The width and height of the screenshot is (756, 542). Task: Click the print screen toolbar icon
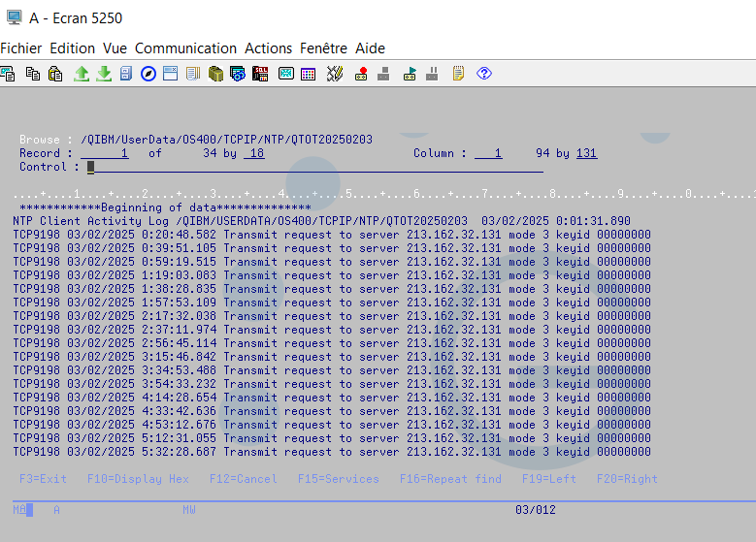coord(8,74)
